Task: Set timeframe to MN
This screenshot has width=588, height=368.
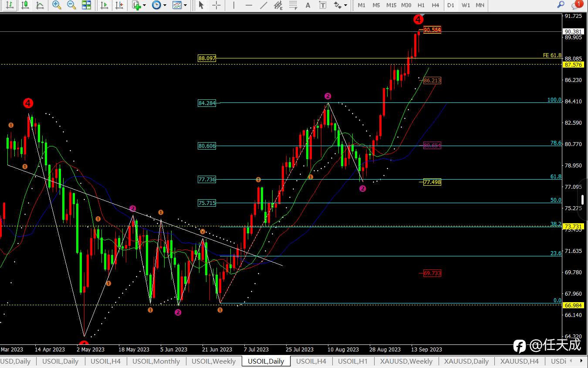Action: 480,5
